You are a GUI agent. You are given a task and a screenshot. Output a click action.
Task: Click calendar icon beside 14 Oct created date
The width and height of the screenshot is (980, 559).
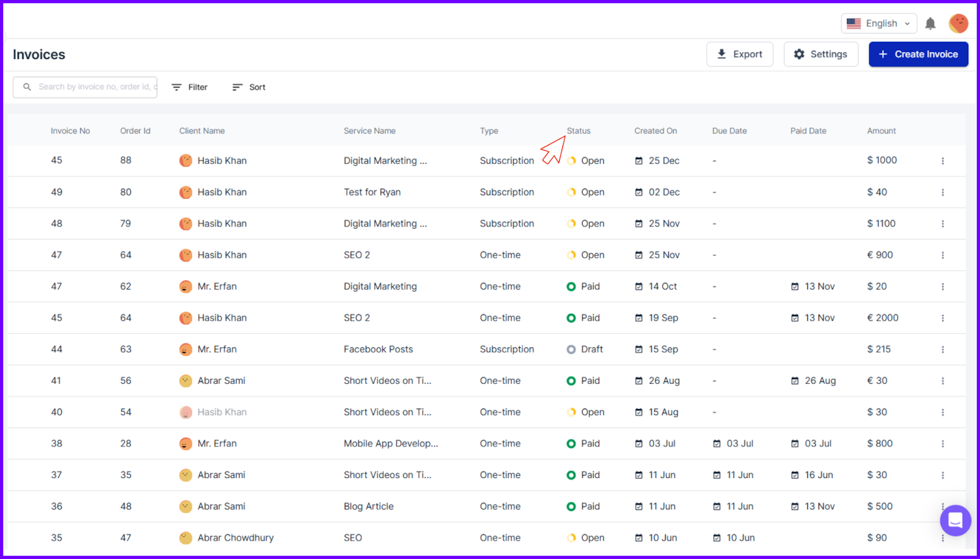click(x=639, y=287)
